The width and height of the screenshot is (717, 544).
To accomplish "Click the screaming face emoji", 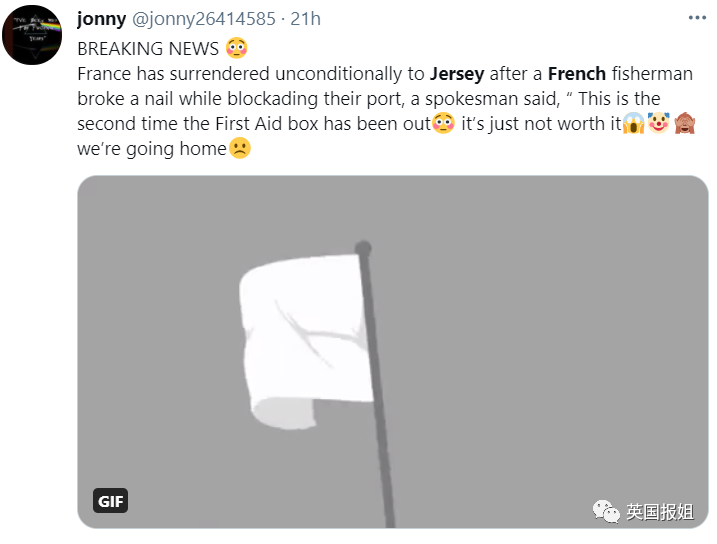I will click(x=633, y=124).
